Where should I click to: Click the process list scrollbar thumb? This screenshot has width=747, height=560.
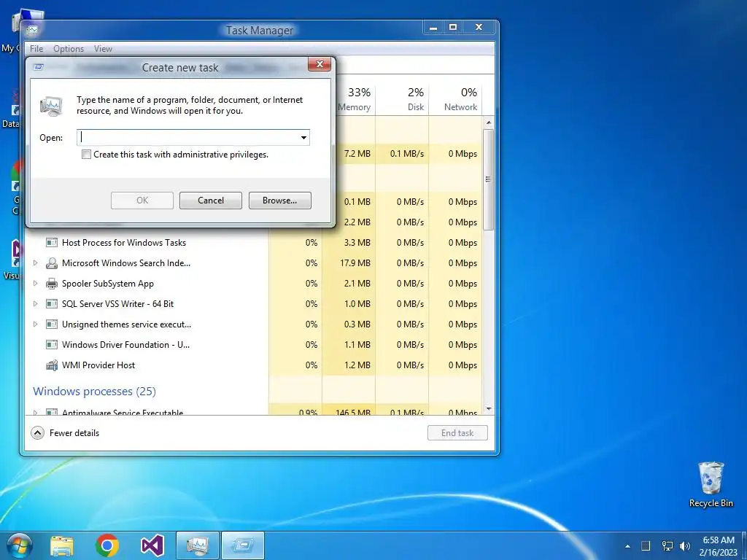pos(488,179)
